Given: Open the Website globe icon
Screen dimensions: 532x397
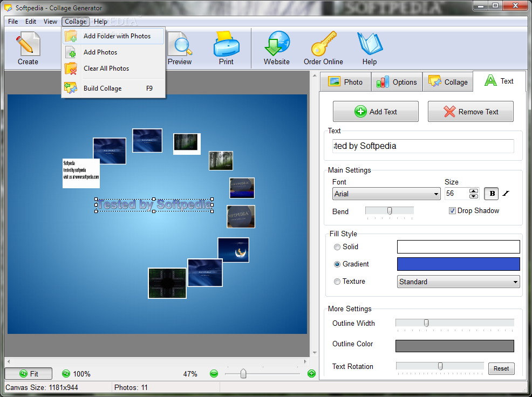Looking at the screenshot, I should (277, 44).
